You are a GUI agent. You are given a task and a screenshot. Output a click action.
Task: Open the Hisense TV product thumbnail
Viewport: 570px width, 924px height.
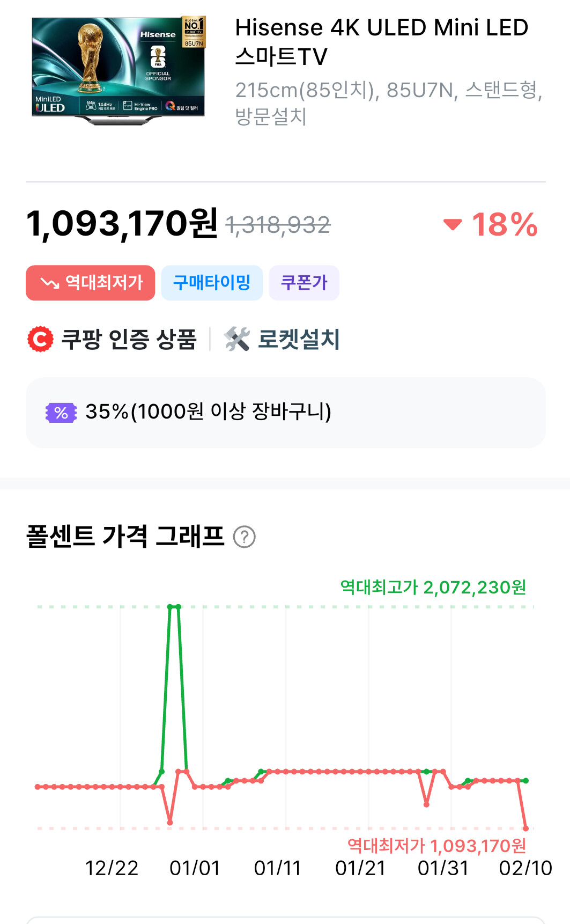point(119,70)
